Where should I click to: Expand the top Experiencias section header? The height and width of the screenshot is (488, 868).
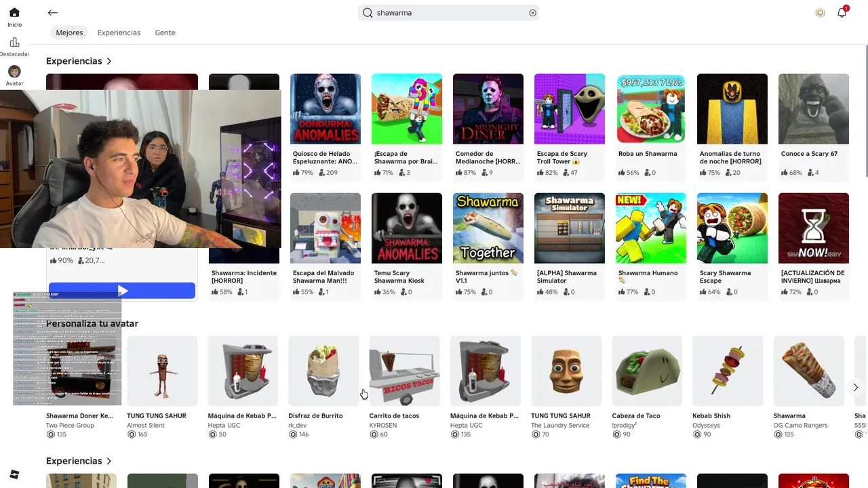(x=79, y=61)
